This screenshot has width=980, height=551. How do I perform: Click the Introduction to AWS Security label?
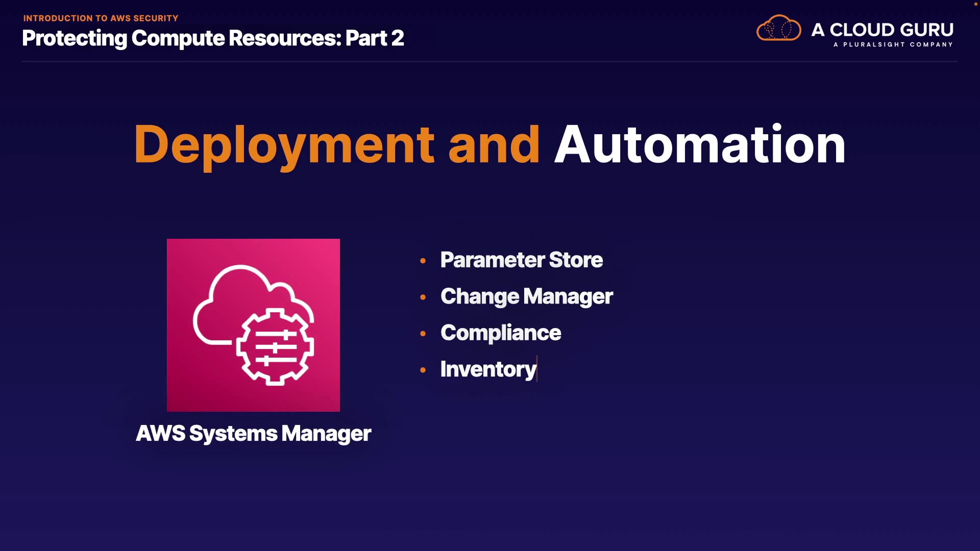101,18
